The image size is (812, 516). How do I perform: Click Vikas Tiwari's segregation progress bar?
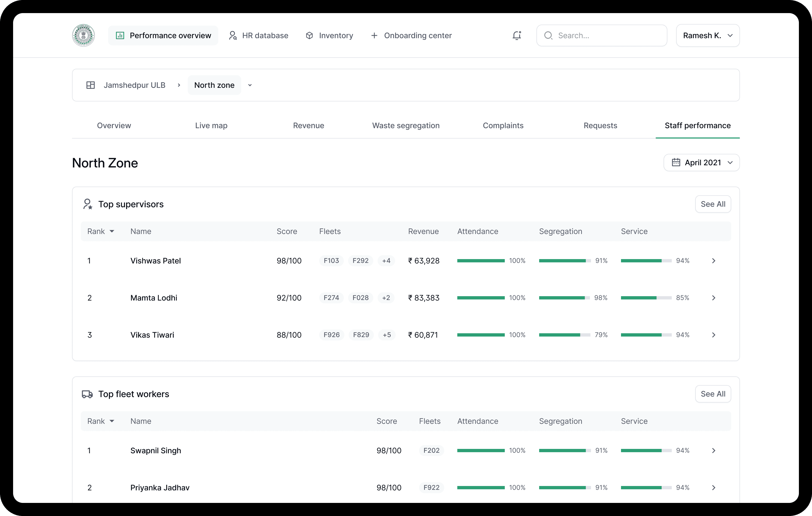pos(564,335)
